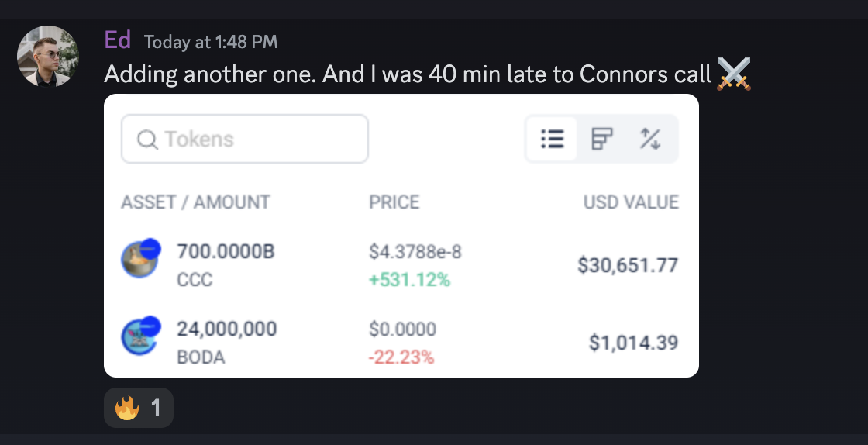The image size is (868, 445).
Task: Click the -22.23% BODA price change
Action: [x=401, y=357]
